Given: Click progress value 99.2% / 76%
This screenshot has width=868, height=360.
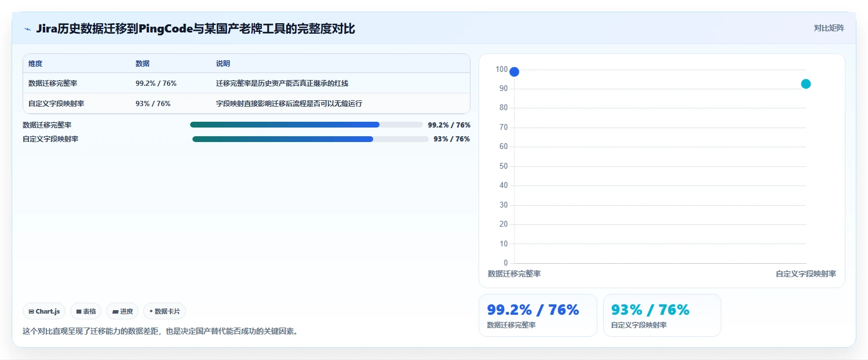Looking at the screenshot, I should [449, 125].
